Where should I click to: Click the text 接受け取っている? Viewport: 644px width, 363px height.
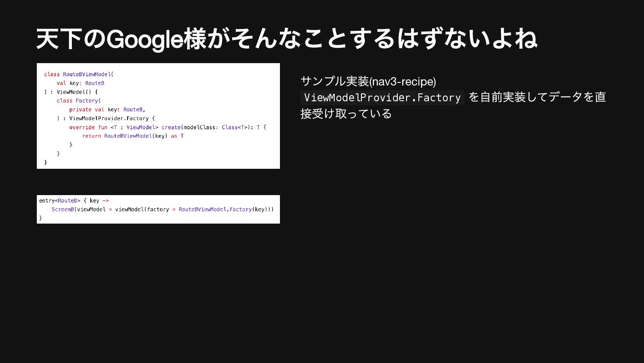tap(346, 114)
